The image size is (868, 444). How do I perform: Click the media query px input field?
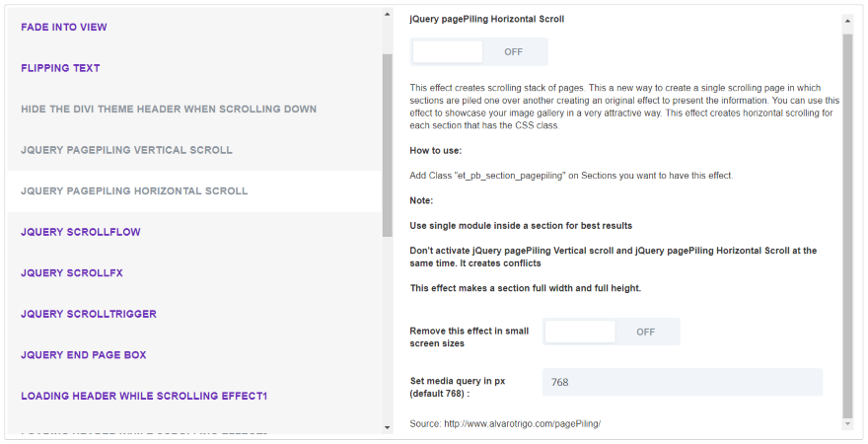[682, 382]
